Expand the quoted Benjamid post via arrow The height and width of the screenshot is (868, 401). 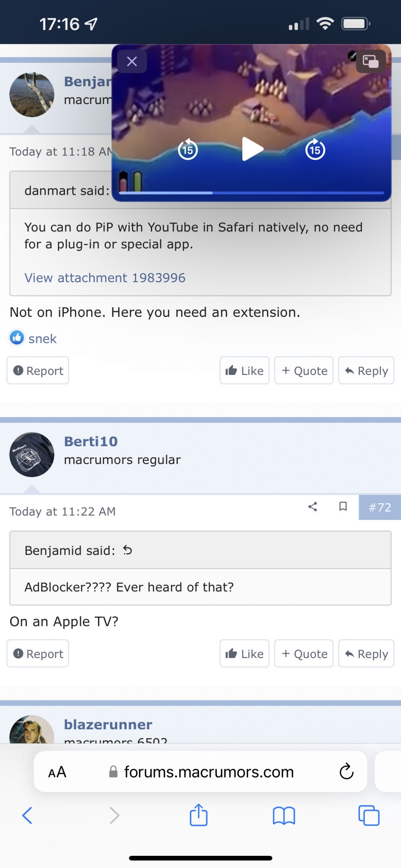click(127, 550)
